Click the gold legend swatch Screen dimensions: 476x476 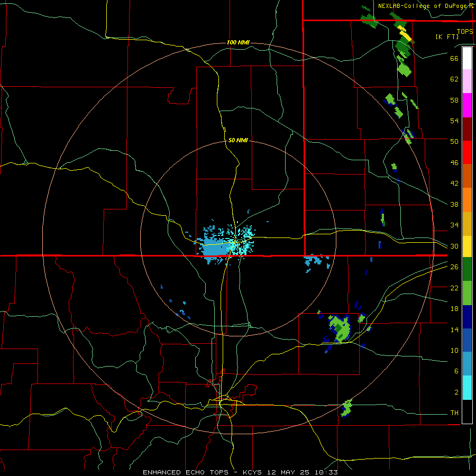467,224
